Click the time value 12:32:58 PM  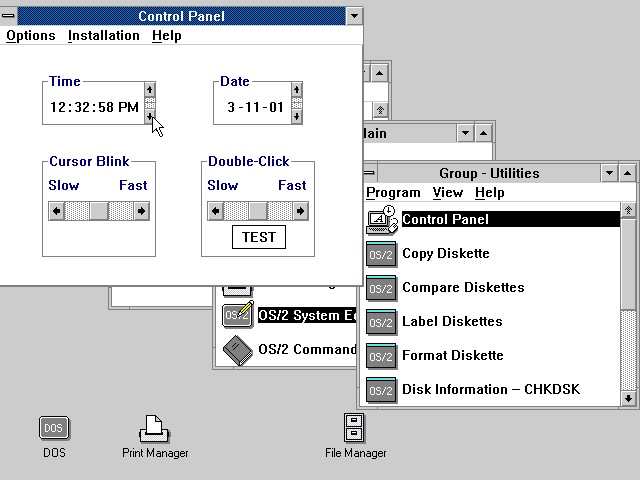point(94,107)
